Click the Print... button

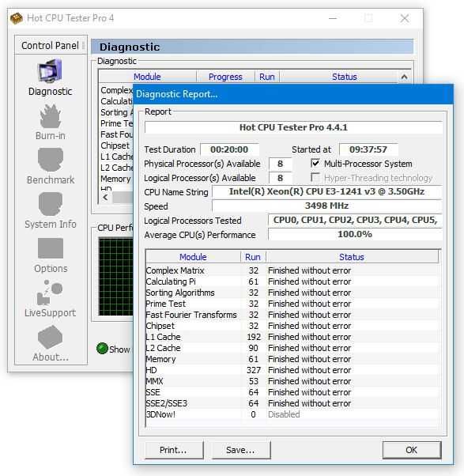(174, 450)
